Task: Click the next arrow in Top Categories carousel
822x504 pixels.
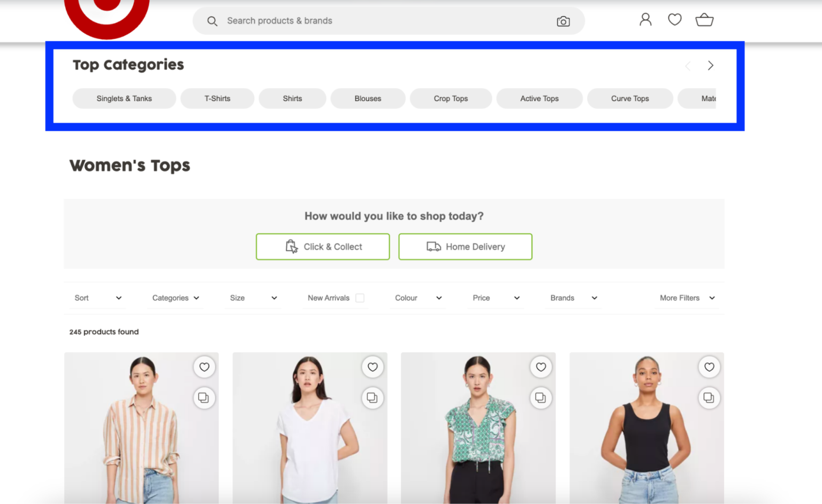Action: coord(710,66)
